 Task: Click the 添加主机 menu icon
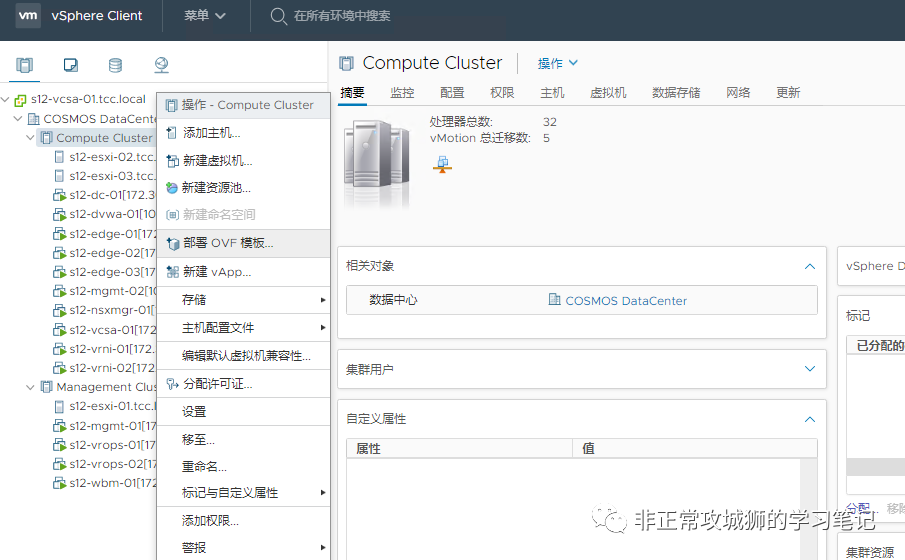pyautogui.click(x=171, y=133)
